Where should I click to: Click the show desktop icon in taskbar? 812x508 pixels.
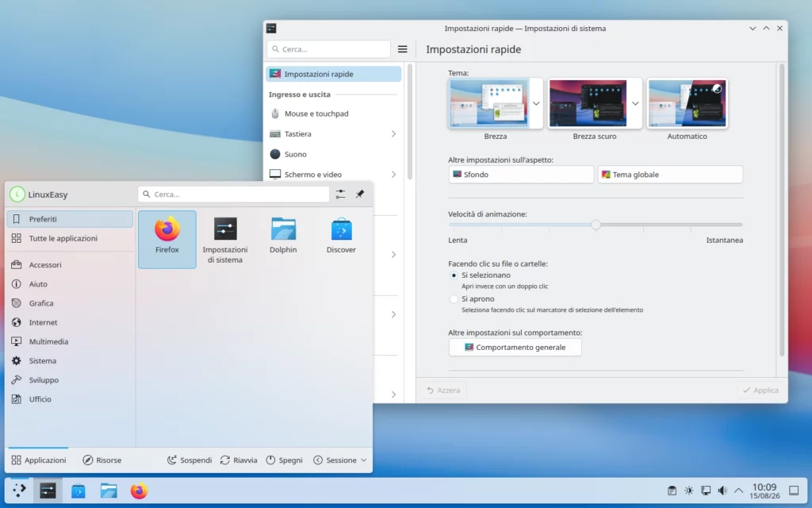(794, 491)
